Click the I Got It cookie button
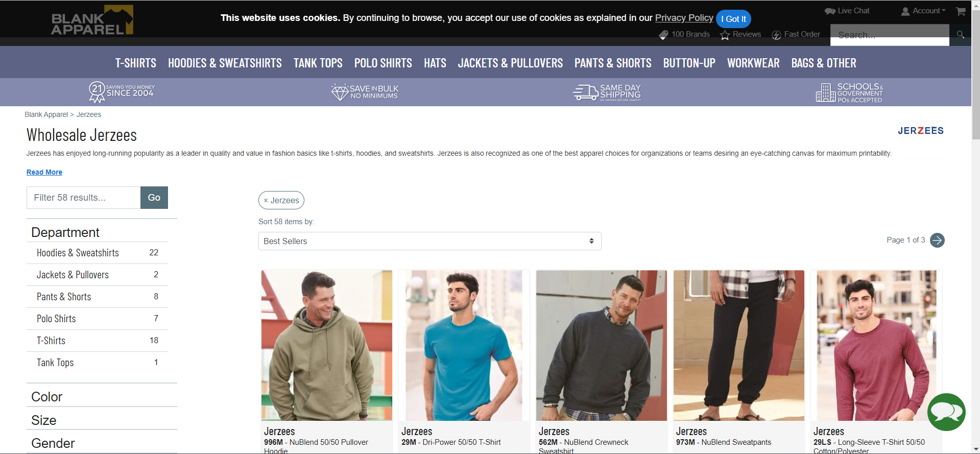 [x=733, y=19]
